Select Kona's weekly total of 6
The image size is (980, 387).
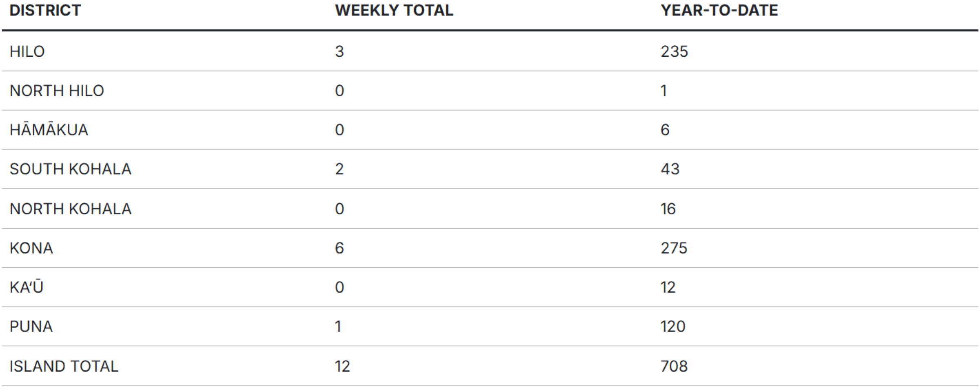[x=339, y=248]
